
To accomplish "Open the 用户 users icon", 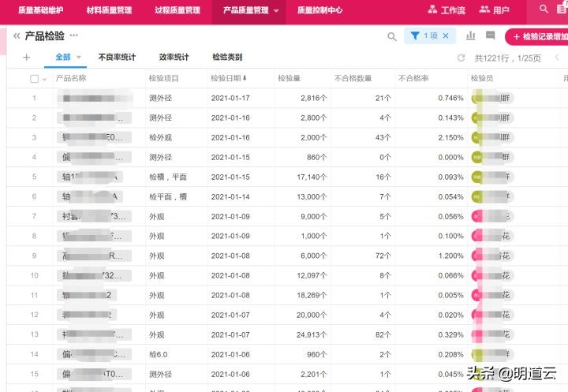I will tap(484, 9).
